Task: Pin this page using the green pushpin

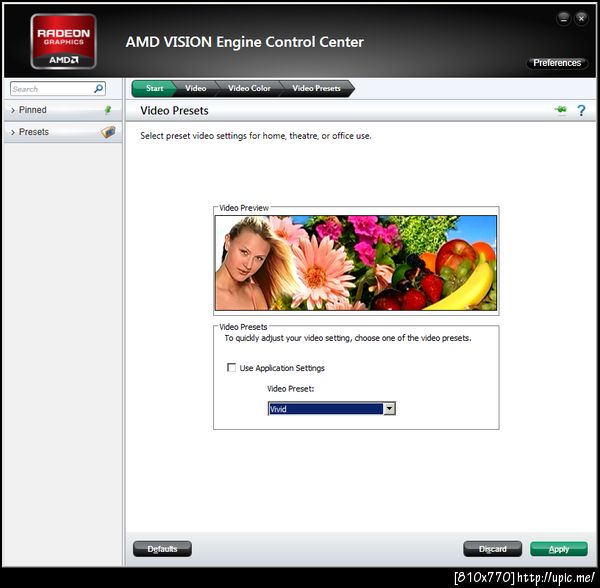Action: pyautogui.click(x=561, y=110)
